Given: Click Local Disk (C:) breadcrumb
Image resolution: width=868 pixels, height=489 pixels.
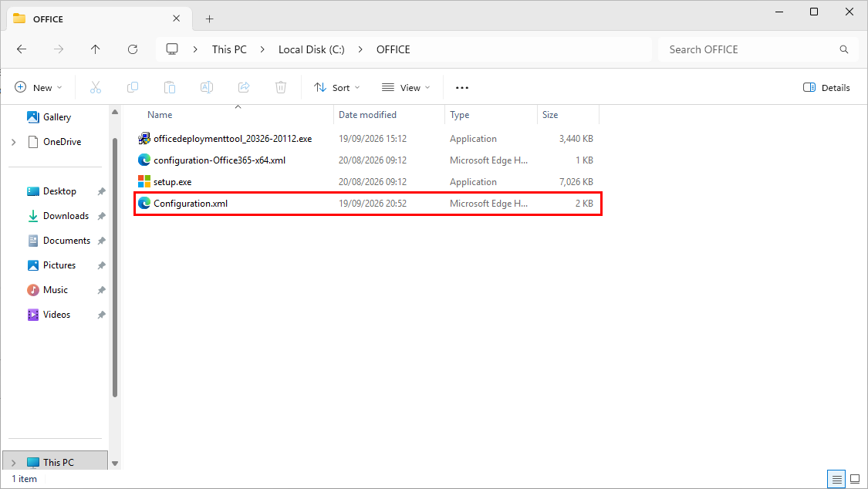Looking at the screenshot, I should coord(311,49).
